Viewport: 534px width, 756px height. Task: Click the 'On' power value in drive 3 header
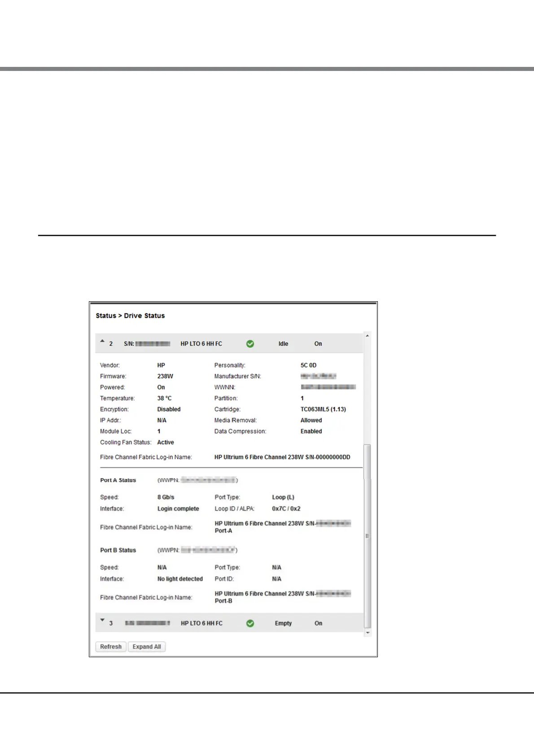pos(318,623)
